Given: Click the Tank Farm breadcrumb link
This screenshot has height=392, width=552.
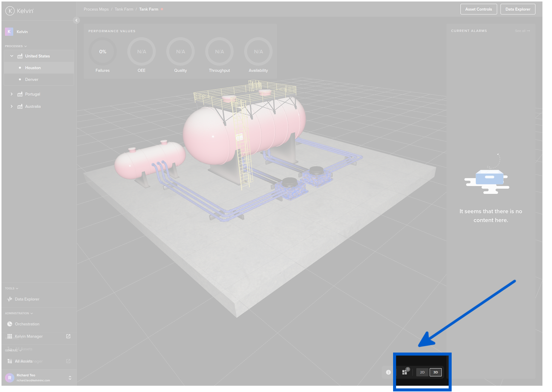Looking at the screenshot, I should 124,9.
